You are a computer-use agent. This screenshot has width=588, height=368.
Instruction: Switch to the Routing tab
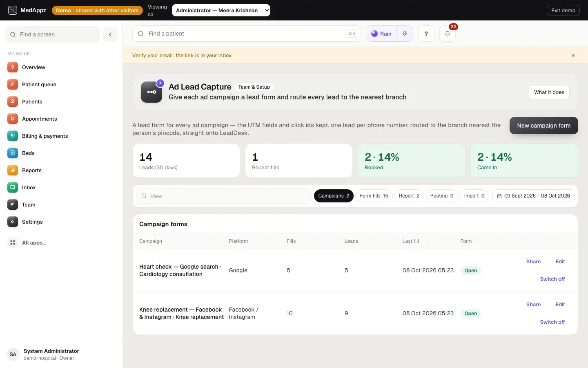442,196
